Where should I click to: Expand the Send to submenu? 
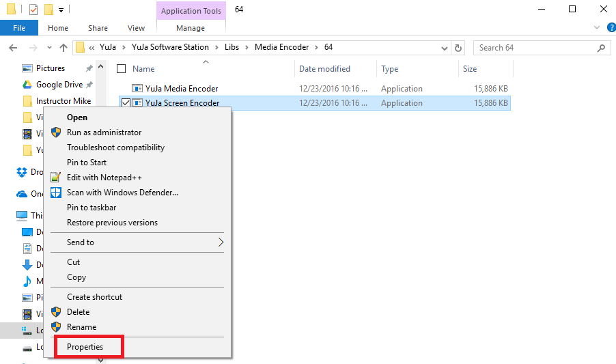tap(137, 242)
